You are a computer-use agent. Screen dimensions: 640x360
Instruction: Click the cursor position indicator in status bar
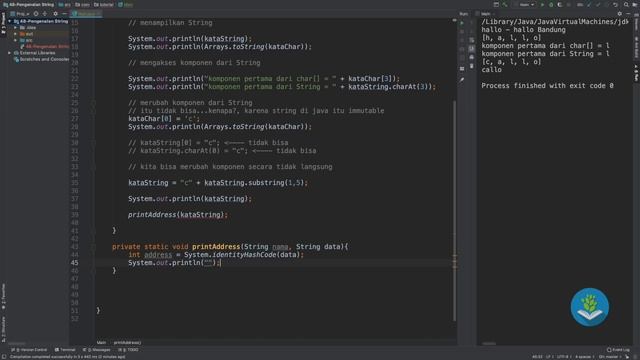pyautogui.click(x=537, y=357)
